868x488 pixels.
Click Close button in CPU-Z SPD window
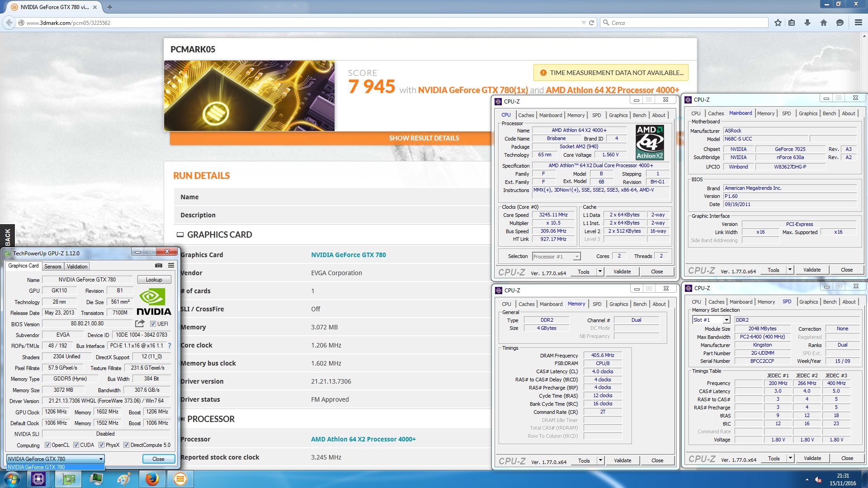[847, 458]
